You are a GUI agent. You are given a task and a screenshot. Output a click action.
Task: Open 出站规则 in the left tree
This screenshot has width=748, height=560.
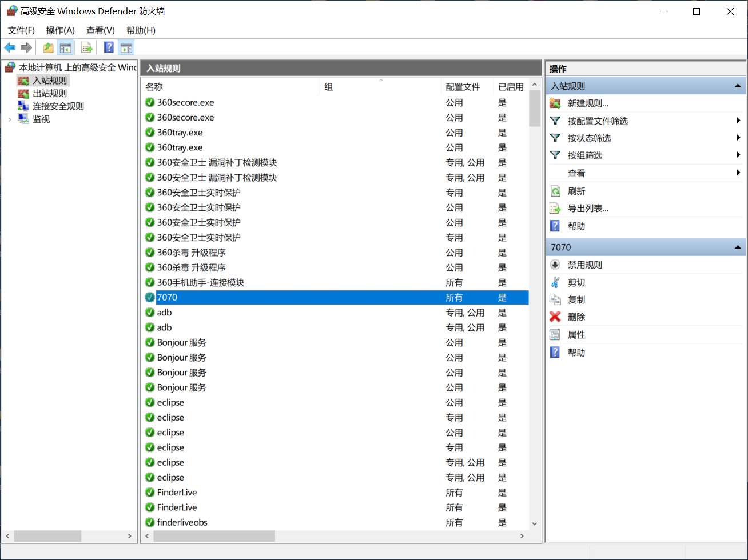pyautogui.click(x=50, y=93)
